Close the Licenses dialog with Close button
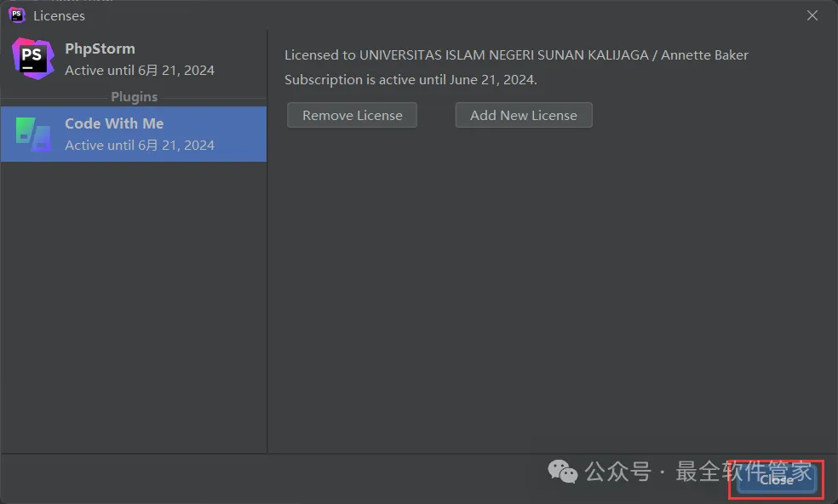 777,480
